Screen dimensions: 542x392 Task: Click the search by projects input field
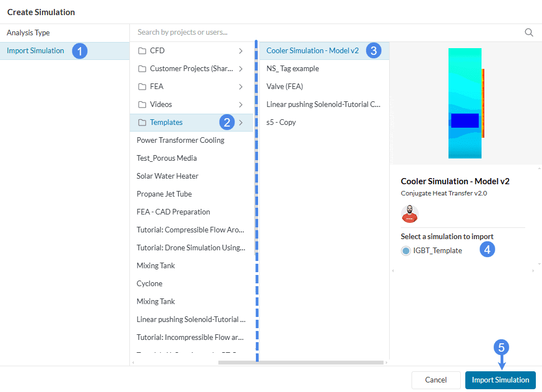[325, 32]
